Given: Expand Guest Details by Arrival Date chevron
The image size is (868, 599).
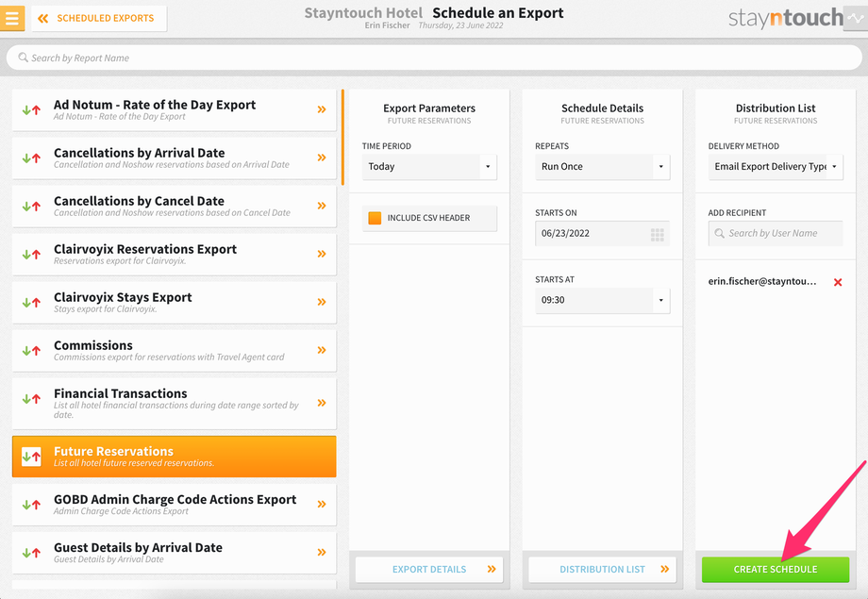Looking at the screenshot, I should [x=322, y=552].
